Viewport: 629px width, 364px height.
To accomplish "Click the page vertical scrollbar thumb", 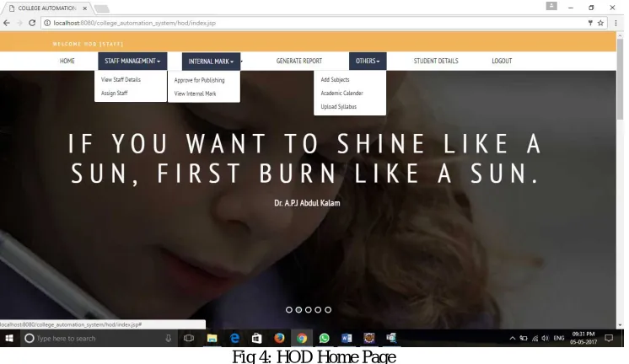I will point(621,79).
